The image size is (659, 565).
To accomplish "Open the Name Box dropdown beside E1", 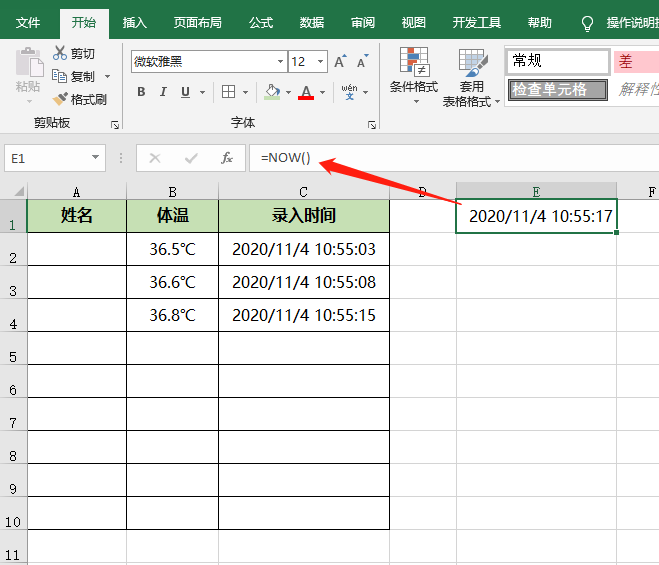I will click(96, 158).
